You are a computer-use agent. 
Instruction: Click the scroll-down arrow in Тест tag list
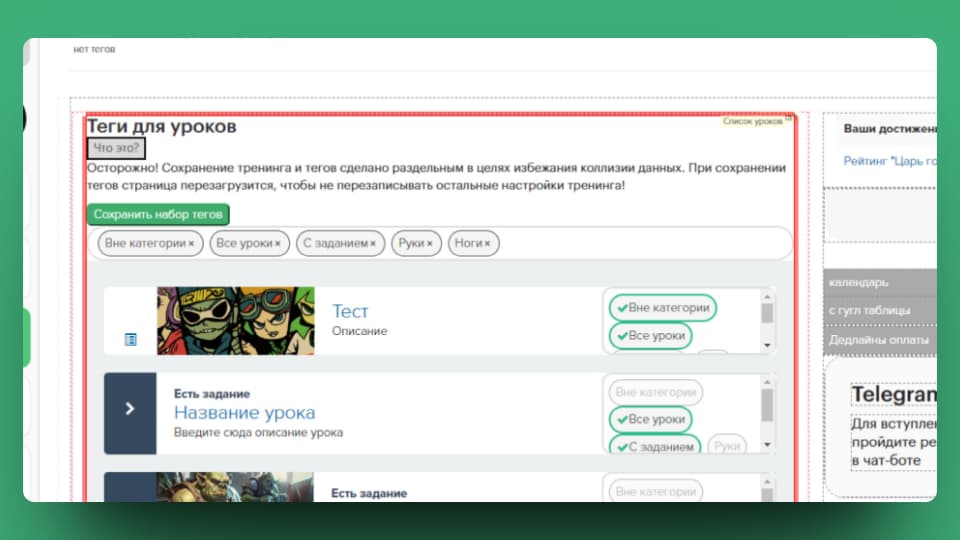coord(767,345)
